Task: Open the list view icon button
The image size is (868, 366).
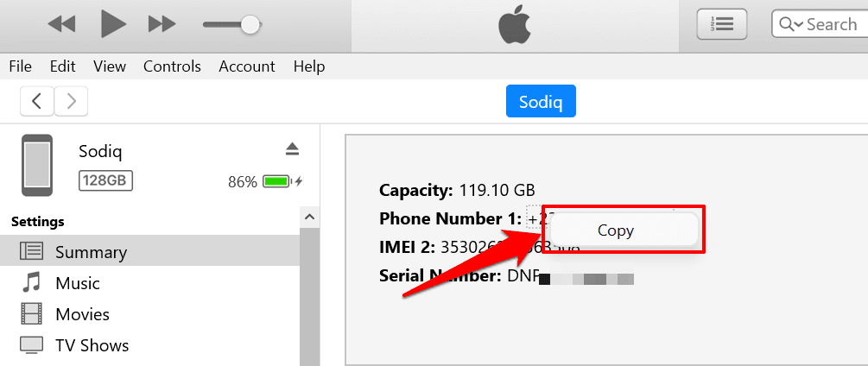Action: [x=722, y=24]
